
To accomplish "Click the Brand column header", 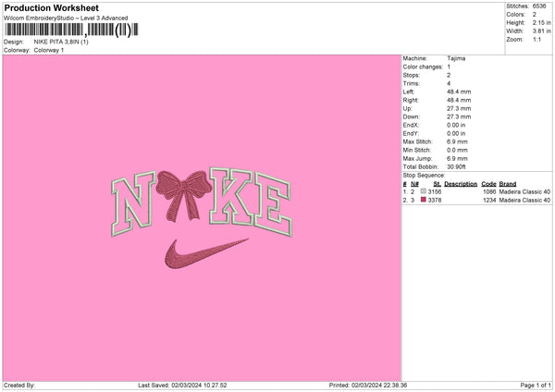I will (508, 183).
